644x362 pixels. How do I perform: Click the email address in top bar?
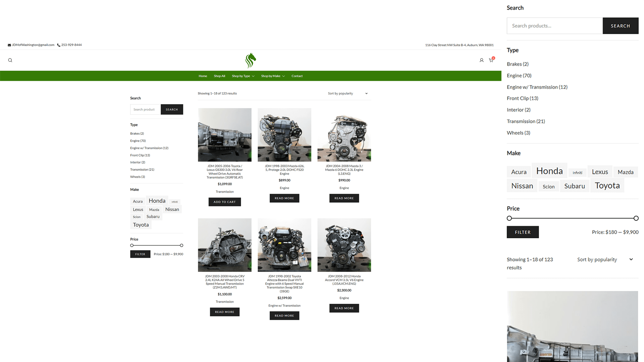(x=33, y=45)
